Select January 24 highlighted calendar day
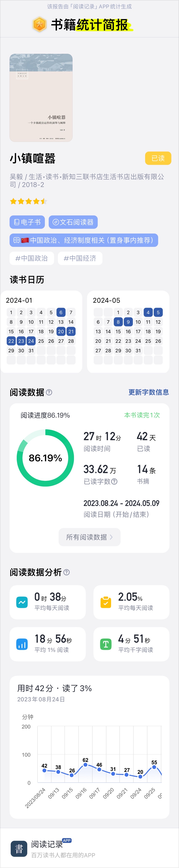 pyautogui.click(x=31, y=341)
